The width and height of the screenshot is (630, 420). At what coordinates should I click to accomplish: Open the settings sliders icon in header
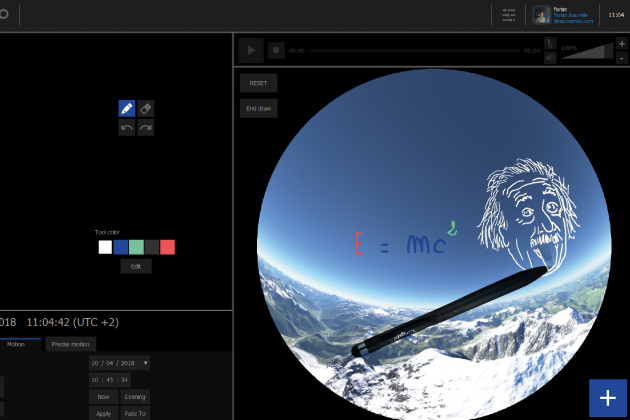coord(509,15)
